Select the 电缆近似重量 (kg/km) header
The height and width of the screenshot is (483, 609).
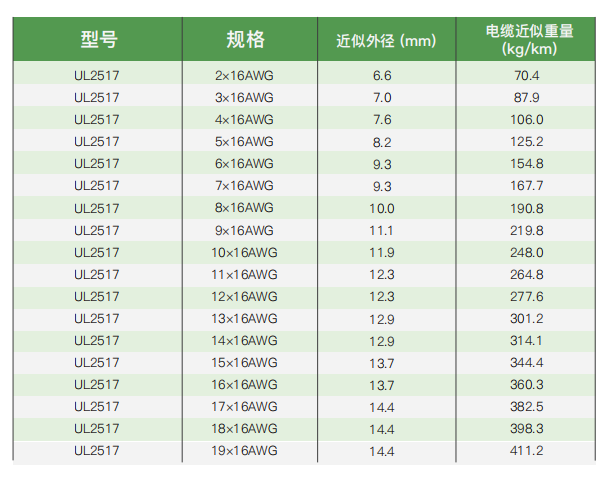click(528, 40)
